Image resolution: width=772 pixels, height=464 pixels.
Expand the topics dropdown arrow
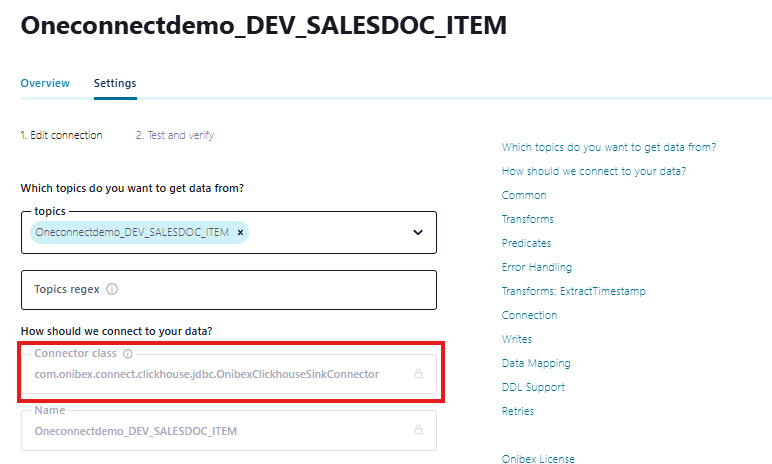[418, 232]
